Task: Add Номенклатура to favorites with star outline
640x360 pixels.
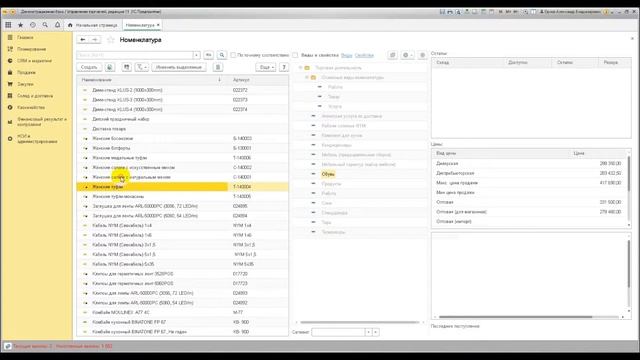Action: (111, 40)
